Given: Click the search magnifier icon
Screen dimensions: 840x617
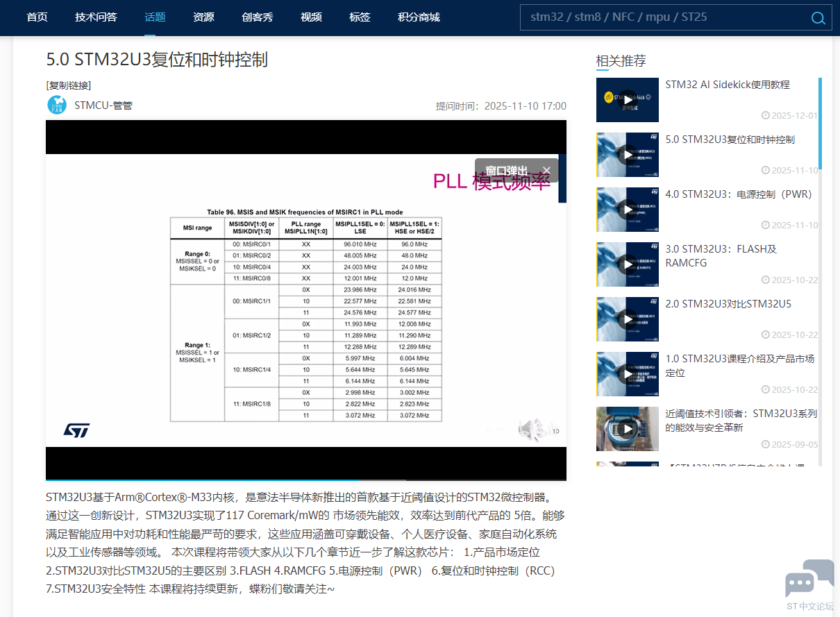Looking at the screenshot, I should [x=818, y=18].
